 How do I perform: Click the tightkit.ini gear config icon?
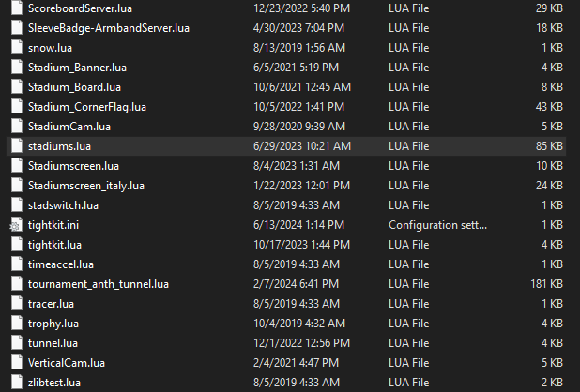point(16,225)
